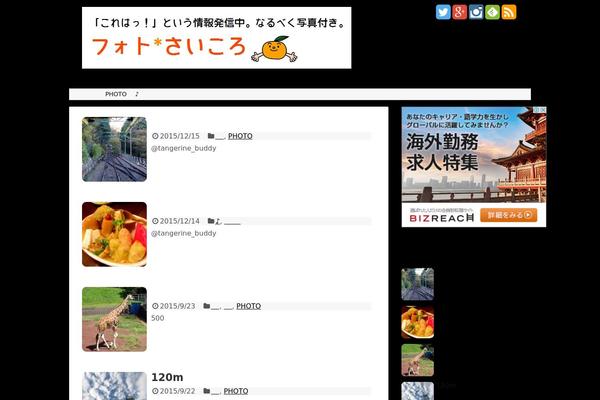Open the orange RSS feed icon
The height and width of the screenshot is (400, 600).
509,12
